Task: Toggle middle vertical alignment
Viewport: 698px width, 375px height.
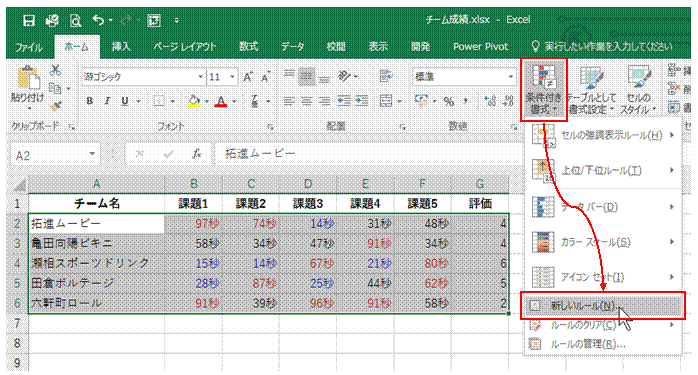Action: 306,77
